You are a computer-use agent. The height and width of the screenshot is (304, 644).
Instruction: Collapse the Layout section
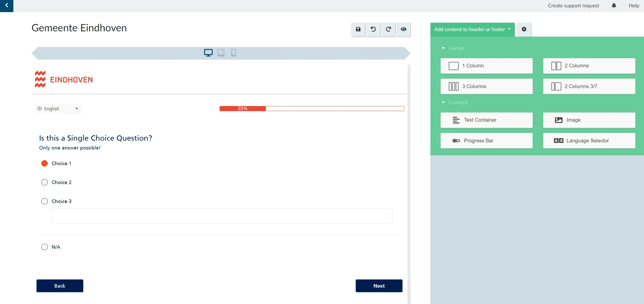(x=453, y=48)
